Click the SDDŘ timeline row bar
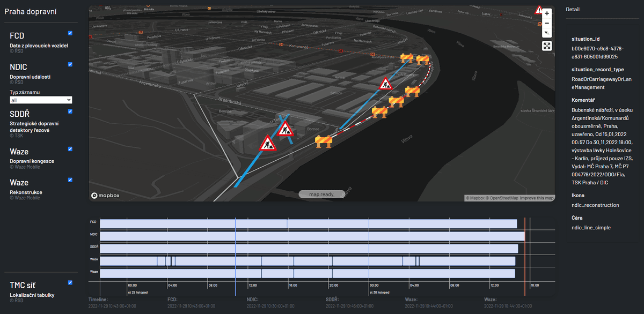 309,249
